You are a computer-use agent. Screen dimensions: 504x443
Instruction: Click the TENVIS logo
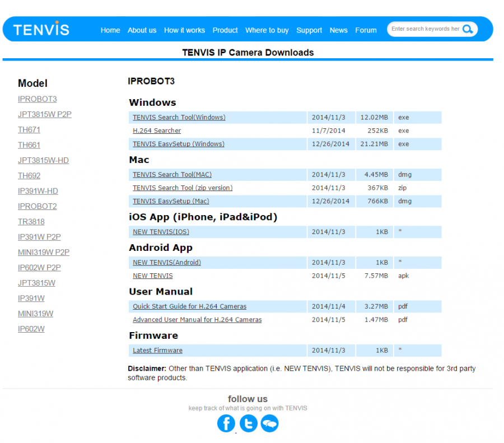[41, 29]
